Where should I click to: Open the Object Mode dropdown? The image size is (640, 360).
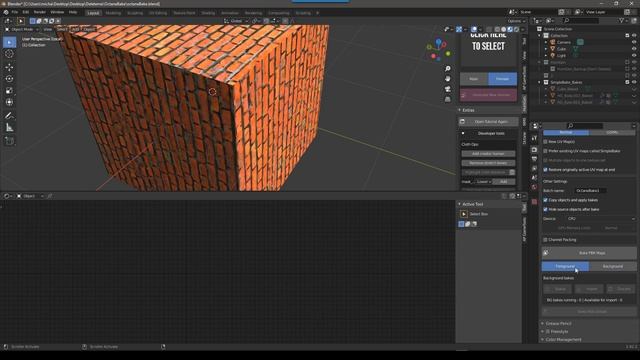(22, 29)
